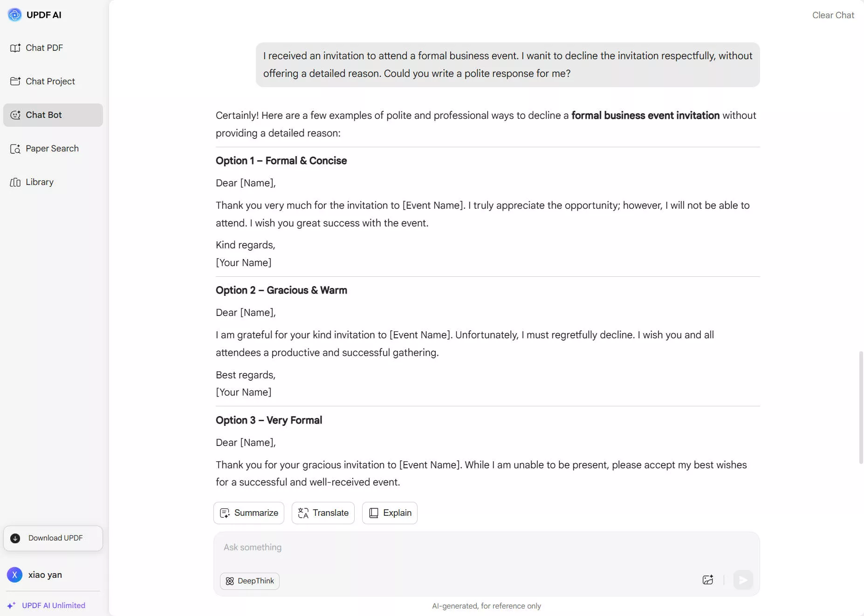Clear the chat conversation
This screenshot has height=616, width=864.
[x=833, y=15]
